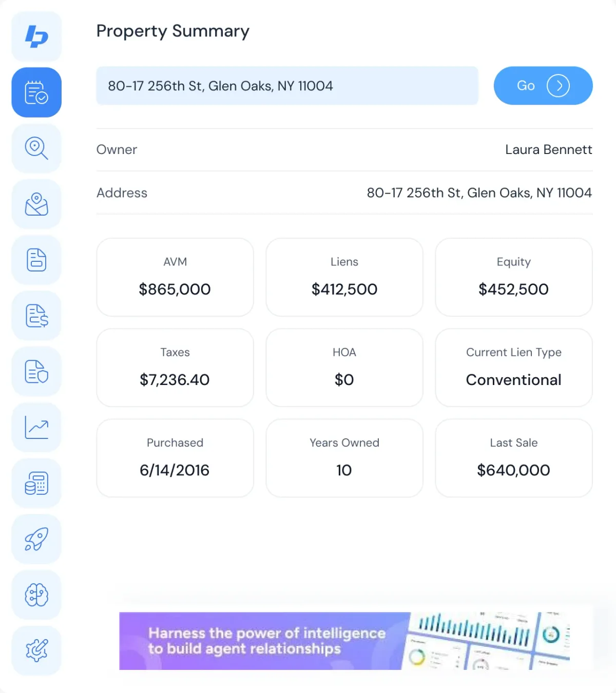Click the property address search field
This screenshot has height=693, width=616.
click(287, 86)
